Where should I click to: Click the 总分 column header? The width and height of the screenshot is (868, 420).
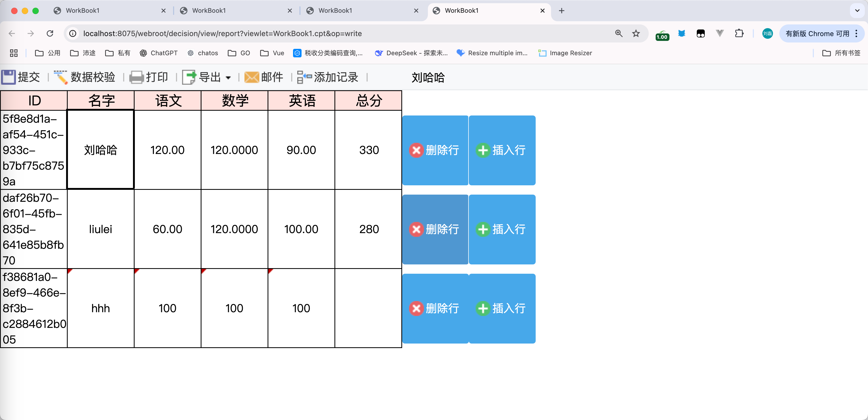pyautogui.click(x=368, y=100)
